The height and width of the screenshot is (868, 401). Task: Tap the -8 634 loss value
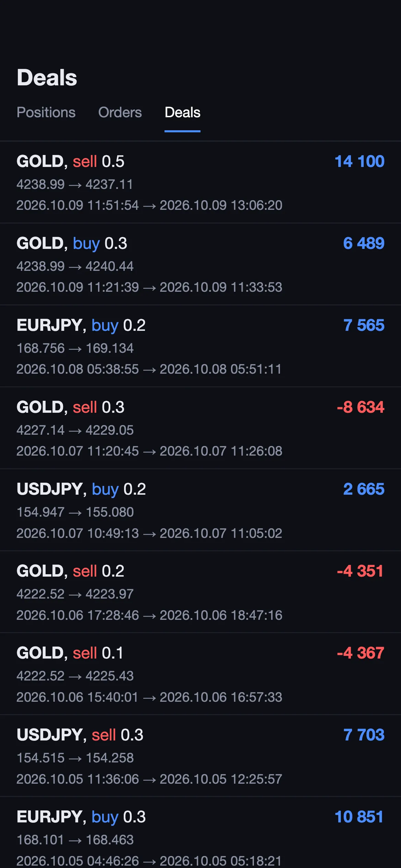(x=361, y=407)
